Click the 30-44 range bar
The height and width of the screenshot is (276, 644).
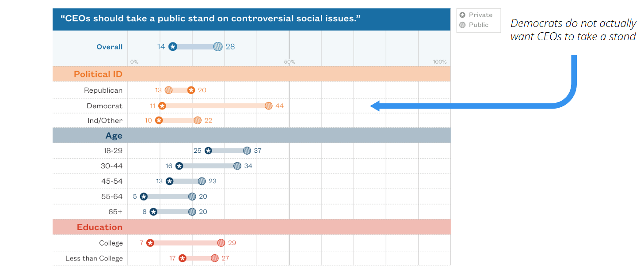click(208, 166)
